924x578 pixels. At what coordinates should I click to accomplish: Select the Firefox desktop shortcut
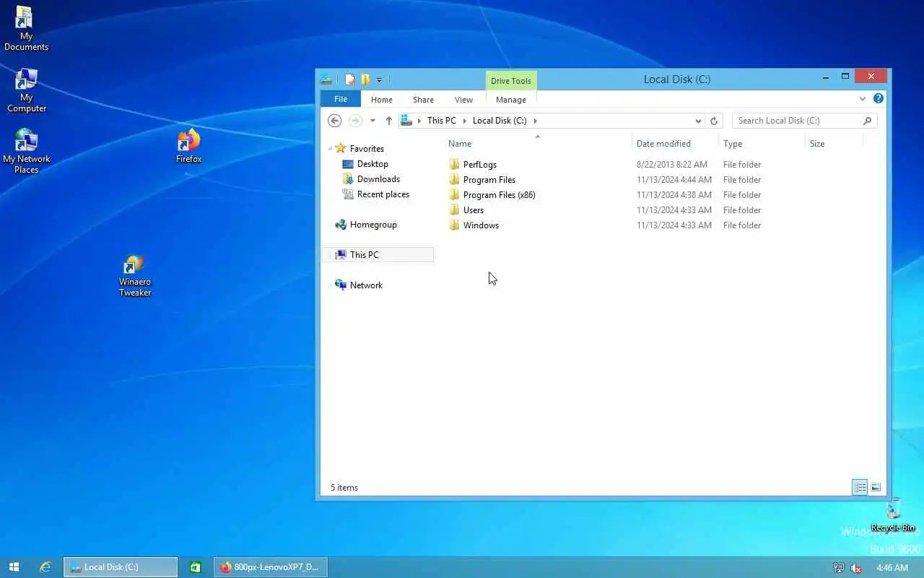188,146
